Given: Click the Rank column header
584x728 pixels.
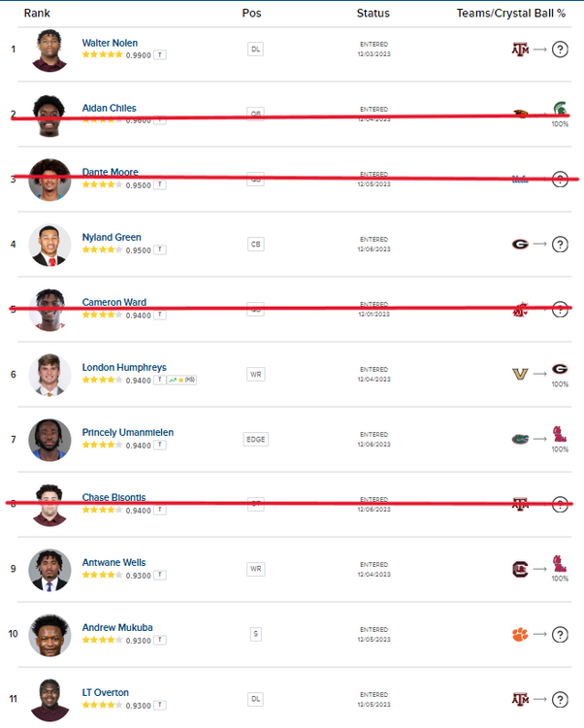Looking at the screenshot, I should pyautogui.click(x=37, y=13).
